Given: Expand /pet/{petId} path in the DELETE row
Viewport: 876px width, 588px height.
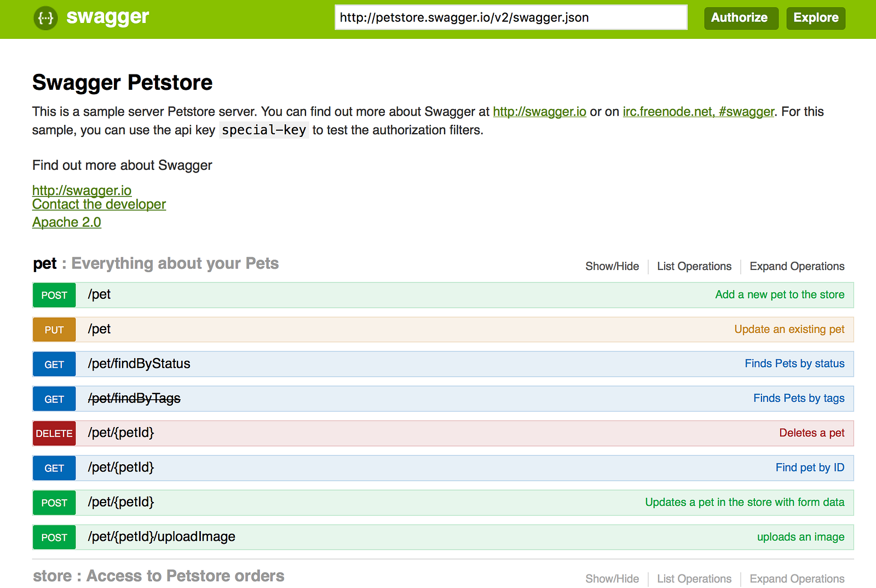Looking at the screenshot, I should (121, 433).
